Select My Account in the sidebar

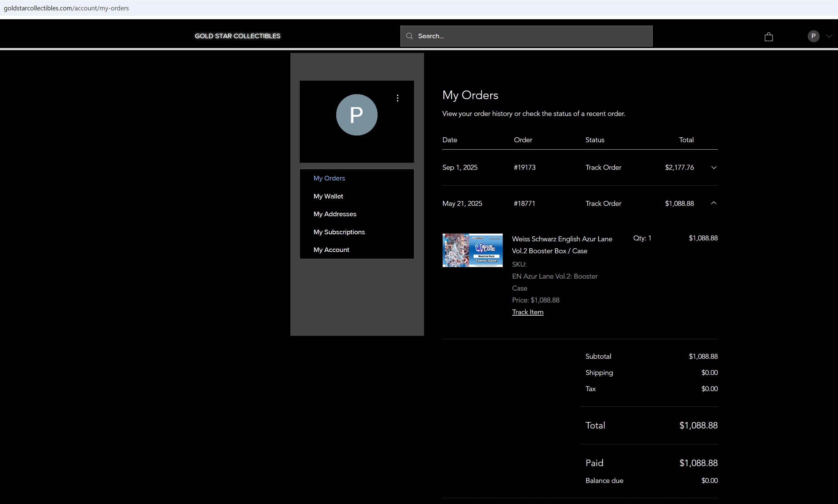pos(331,250)
